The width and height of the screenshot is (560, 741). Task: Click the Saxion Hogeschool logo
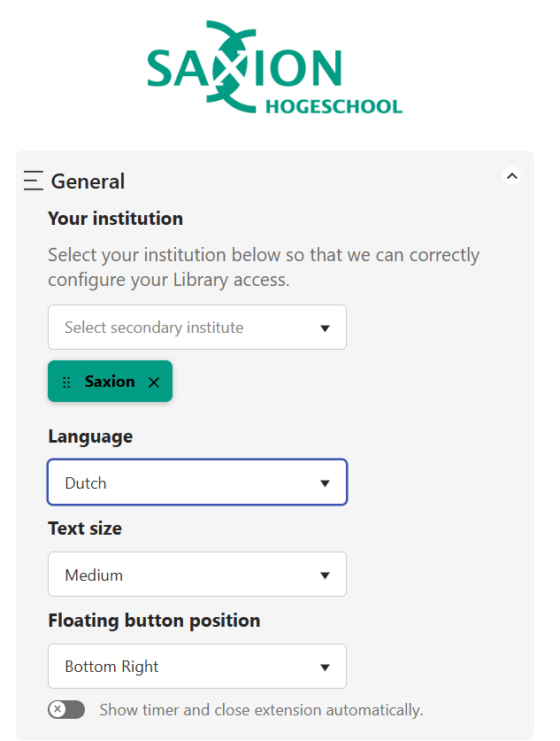click(x=274, y=67)
